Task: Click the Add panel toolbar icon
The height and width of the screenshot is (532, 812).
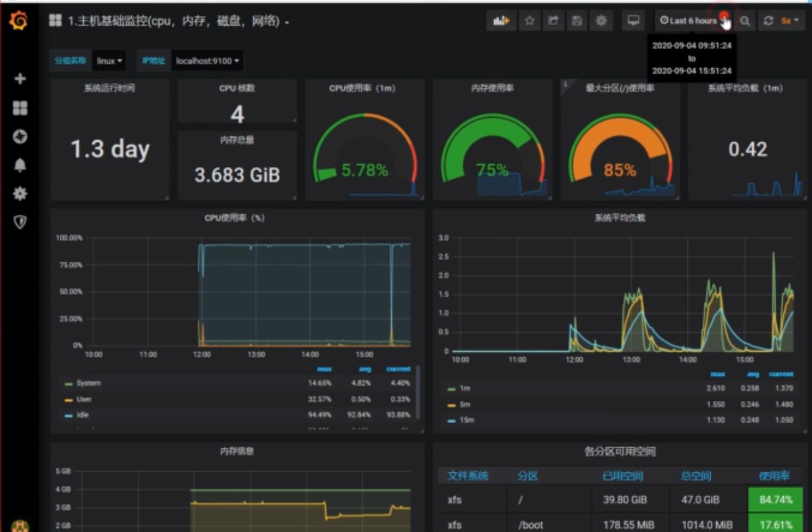Action: point(501,21)
